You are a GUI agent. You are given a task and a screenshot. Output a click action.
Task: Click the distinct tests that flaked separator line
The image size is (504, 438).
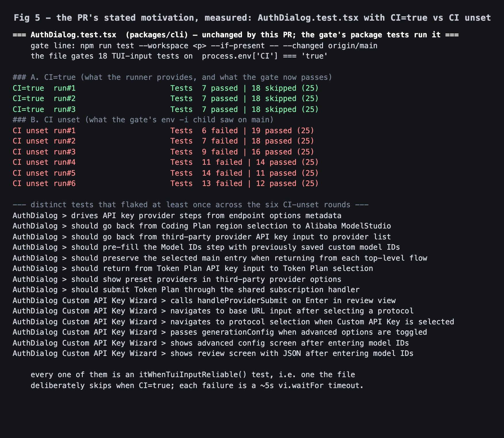click(x=191, y=205)
